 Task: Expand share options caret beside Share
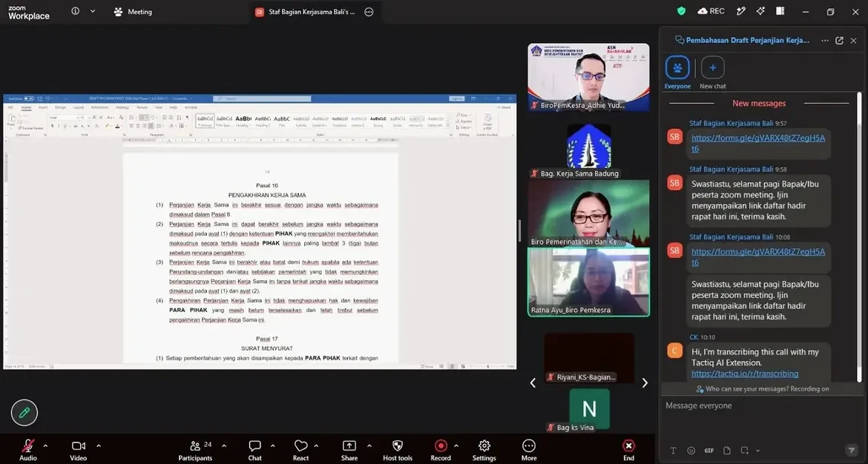pyautogui.click(x=369, y=445)
